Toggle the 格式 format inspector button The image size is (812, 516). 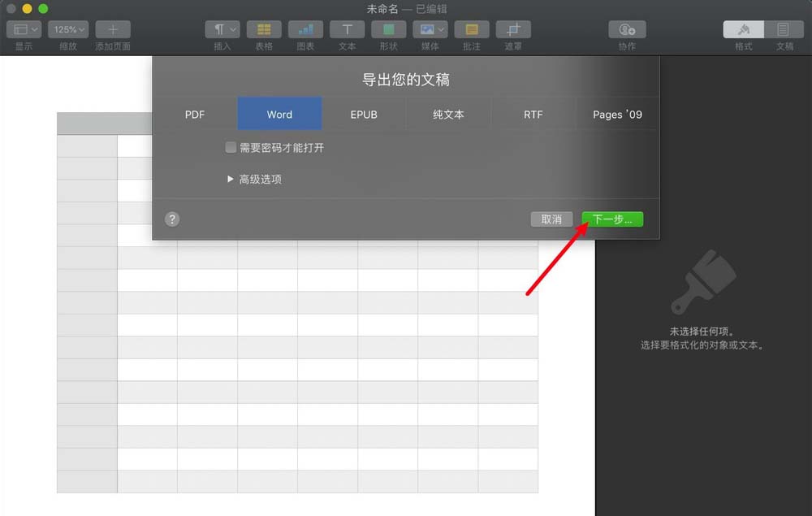(x=744, y=29)
